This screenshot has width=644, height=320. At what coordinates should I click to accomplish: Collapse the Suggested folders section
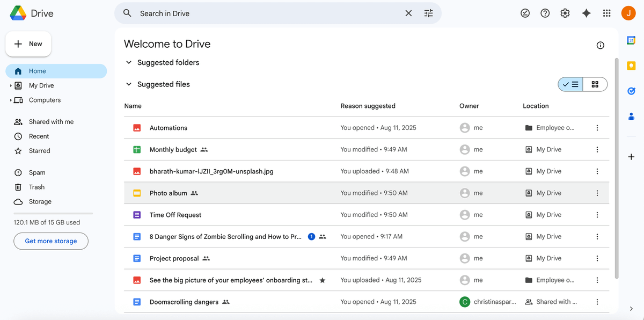click(129, 62)
